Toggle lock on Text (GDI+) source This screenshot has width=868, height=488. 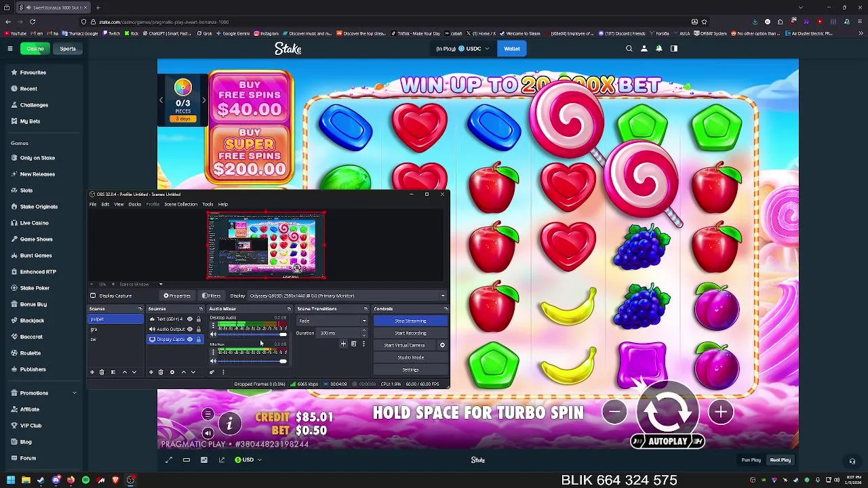point(199,319)
